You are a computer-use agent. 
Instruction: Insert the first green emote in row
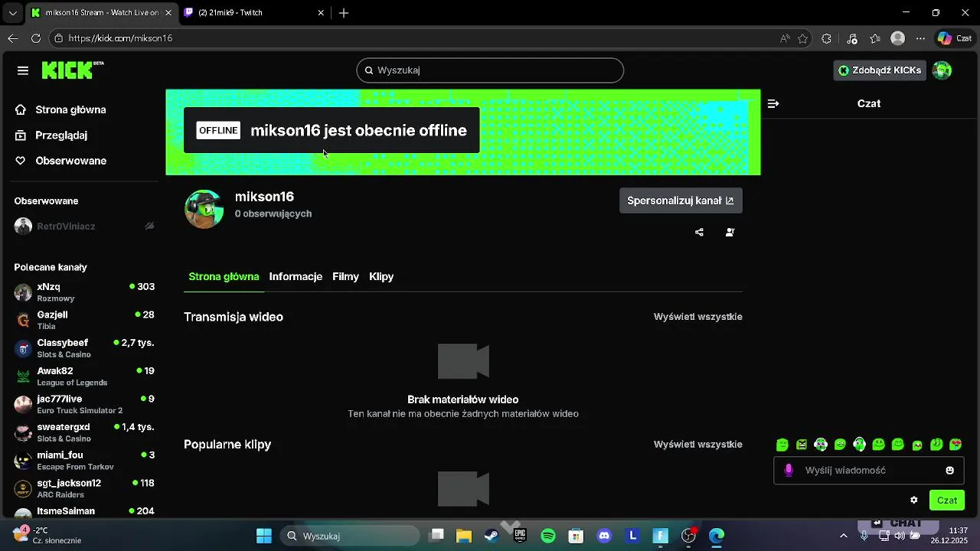pyautogui.click(x=782, y=445)
